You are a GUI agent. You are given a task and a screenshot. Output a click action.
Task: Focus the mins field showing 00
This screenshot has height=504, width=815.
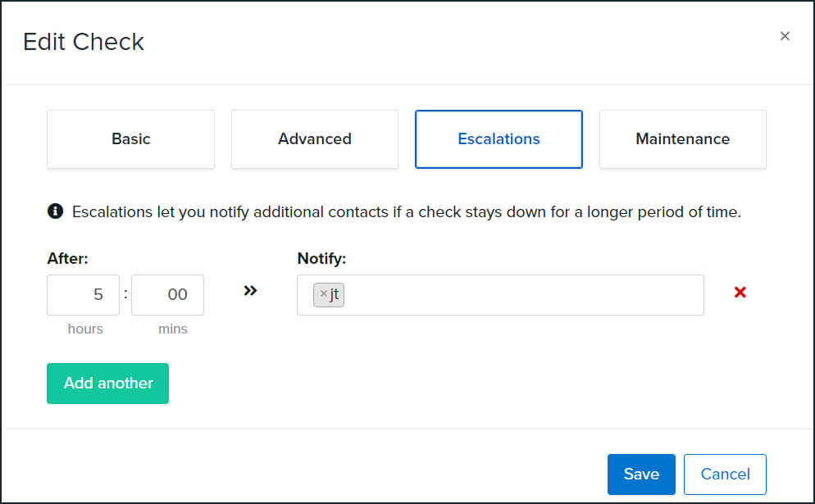[x=167, y=294]
